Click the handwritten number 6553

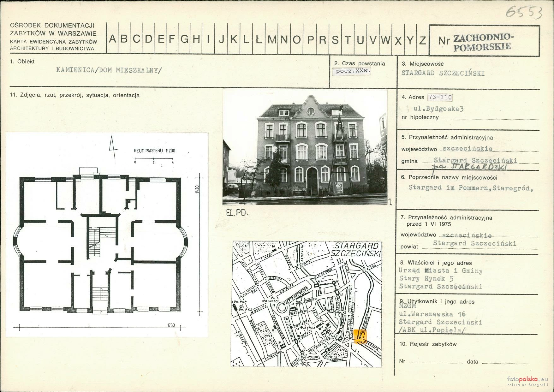524,13
